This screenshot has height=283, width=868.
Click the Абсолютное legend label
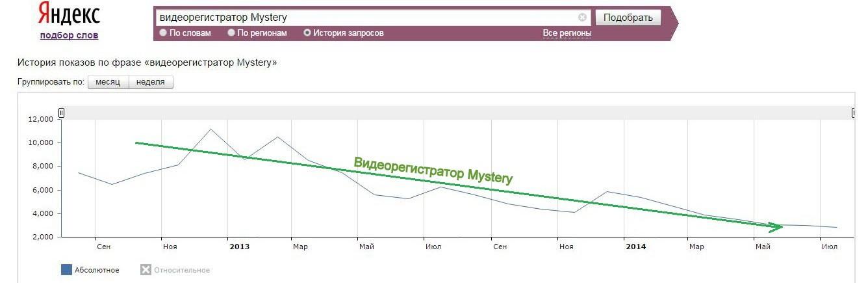[x=97, y=270]
